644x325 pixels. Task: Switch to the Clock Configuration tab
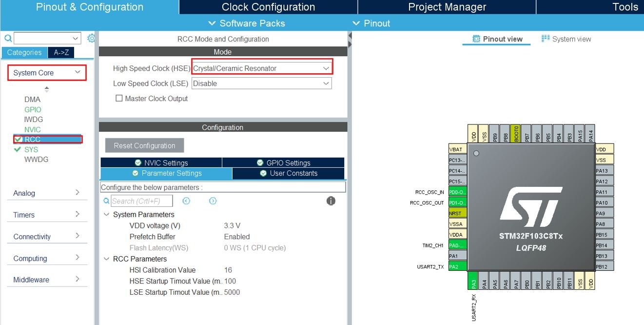click(268, 7)
